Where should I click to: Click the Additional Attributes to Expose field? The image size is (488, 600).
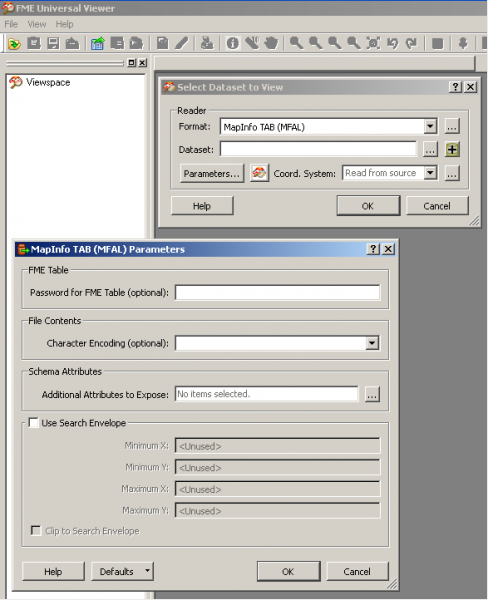pos(266,394)
